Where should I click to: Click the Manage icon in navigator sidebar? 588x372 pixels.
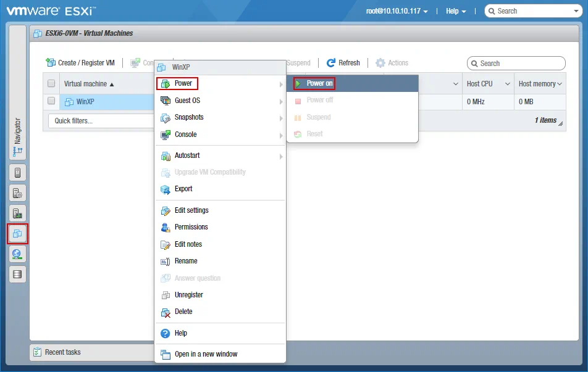coord(17,193)
